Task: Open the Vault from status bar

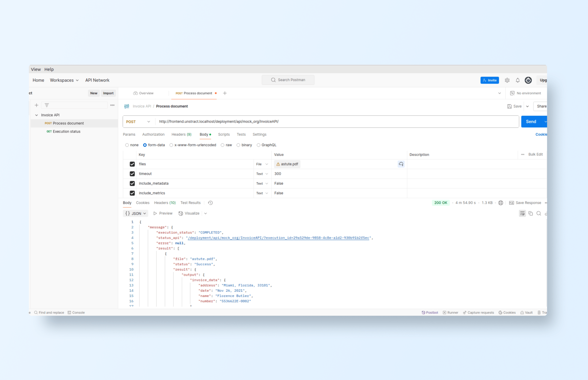Action: [527, 312]
